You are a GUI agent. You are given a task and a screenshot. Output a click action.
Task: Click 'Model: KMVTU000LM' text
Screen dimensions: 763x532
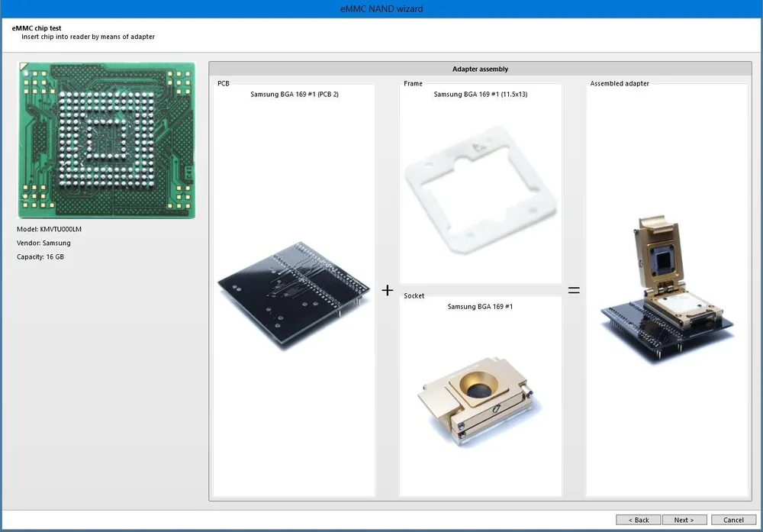pos(49,229)
